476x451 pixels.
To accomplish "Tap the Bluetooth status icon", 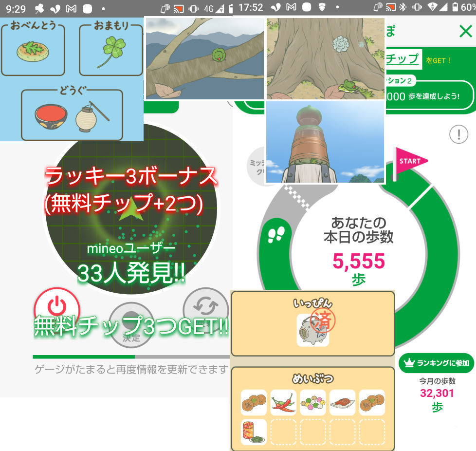I will (x=403, y=7).
